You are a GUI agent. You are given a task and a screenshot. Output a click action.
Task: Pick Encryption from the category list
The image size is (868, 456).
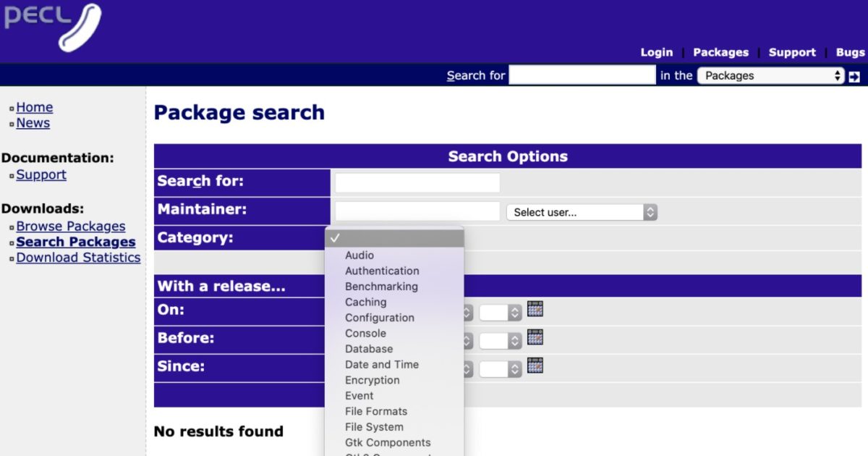click(372, 380)
